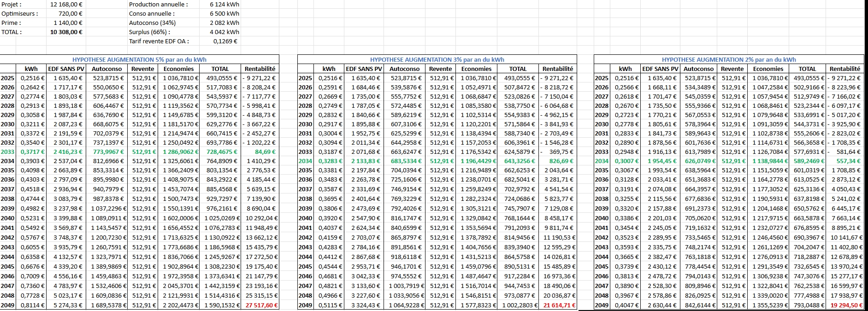Click the TOTAL value 1 002,2803 €
The image size is (868, 311).
520,305
